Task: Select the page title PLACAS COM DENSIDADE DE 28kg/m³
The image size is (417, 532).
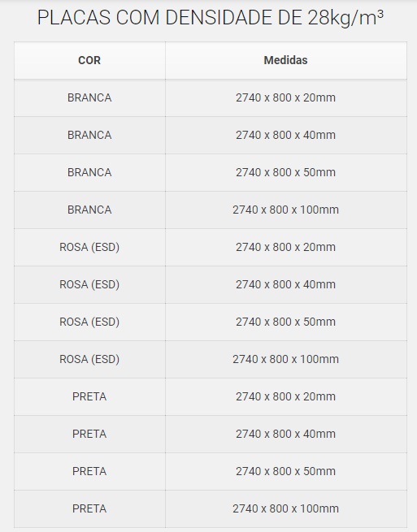Action: 211,17
